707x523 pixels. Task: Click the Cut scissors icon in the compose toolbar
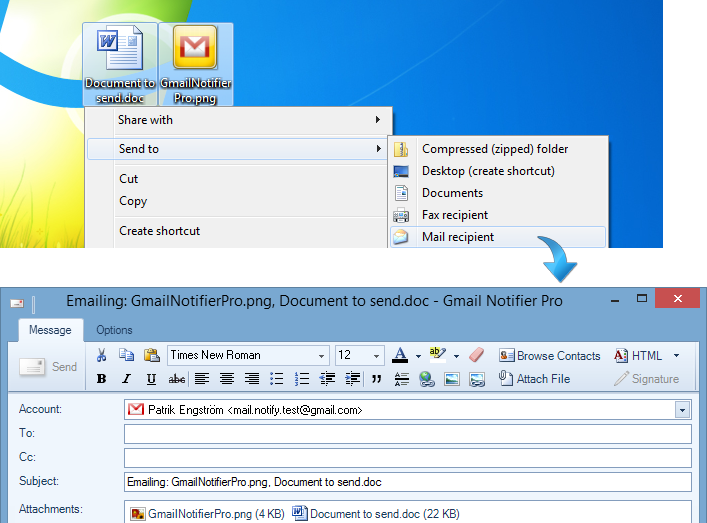pos(101,355)
